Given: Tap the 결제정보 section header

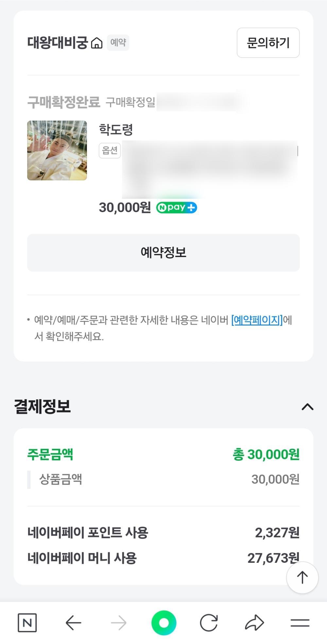Looking at the screenshot, I should pyautogui.click(x=43, y=406).
